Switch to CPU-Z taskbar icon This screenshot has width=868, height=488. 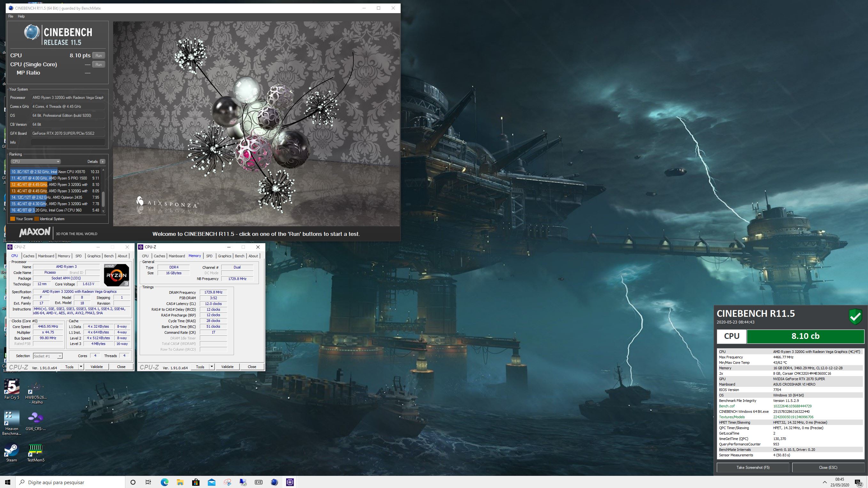290,482
